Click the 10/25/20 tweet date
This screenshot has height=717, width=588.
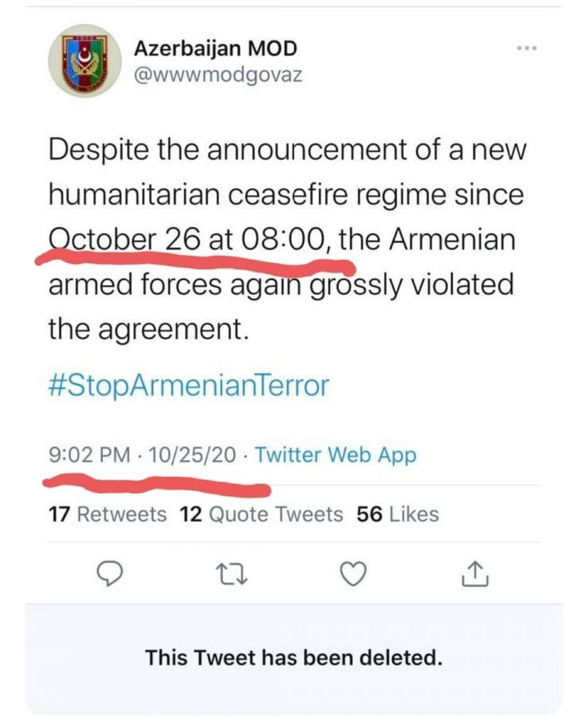point(192,454)
